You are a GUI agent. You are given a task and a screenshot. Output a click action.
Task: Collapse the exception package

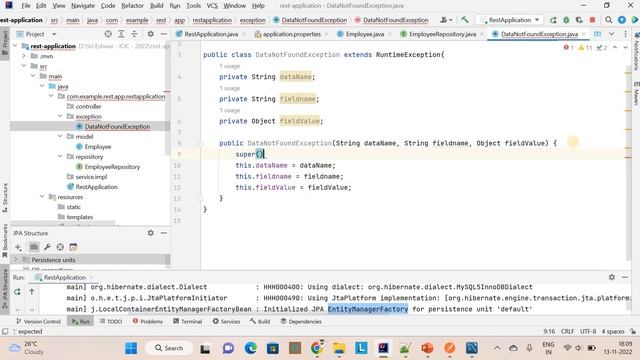(x=60, y=116)
